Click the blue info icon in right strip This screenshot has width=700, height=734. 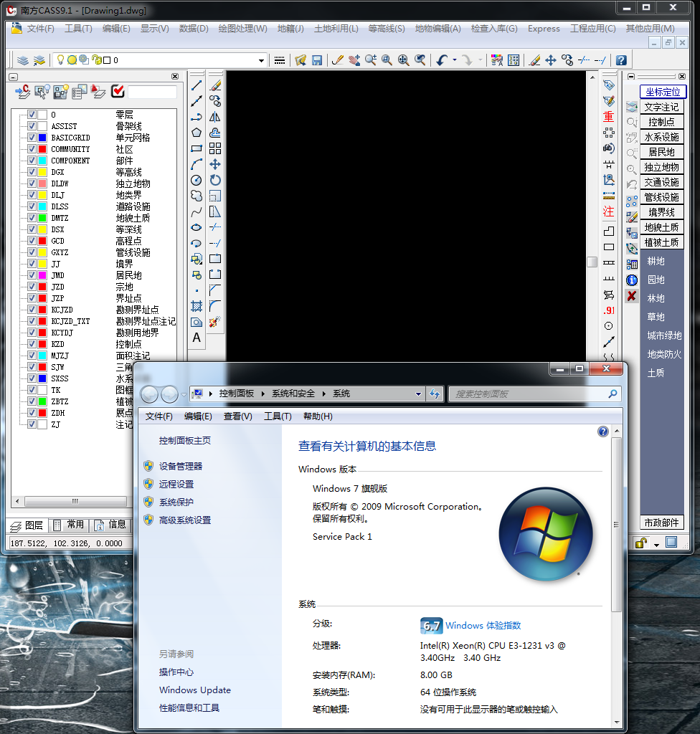pos(632,280)
